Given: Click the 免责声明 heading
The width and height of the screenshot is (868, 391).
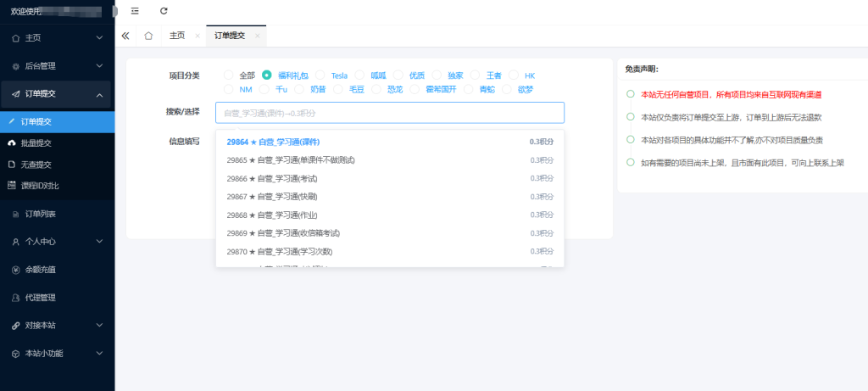Looking at the screenshot, I should (x=642, y=70).
